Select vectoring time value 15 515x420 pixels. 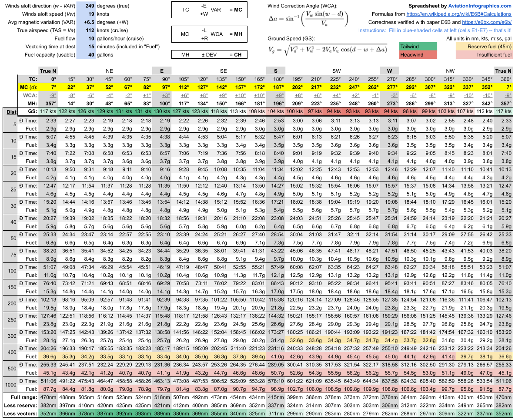[86, 47]
